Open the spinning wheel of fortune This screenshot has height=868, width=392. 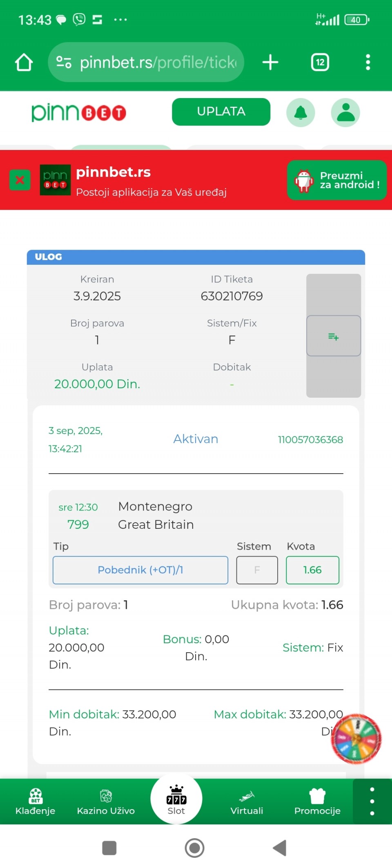(x=356, y=738)
